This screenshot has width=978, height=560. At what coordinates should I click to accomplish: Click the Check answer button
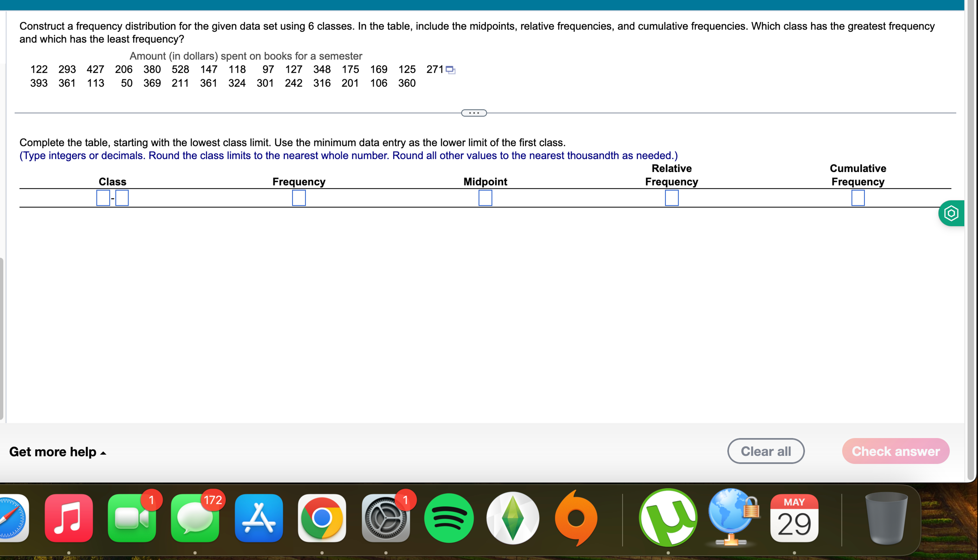tap(895, 451)
